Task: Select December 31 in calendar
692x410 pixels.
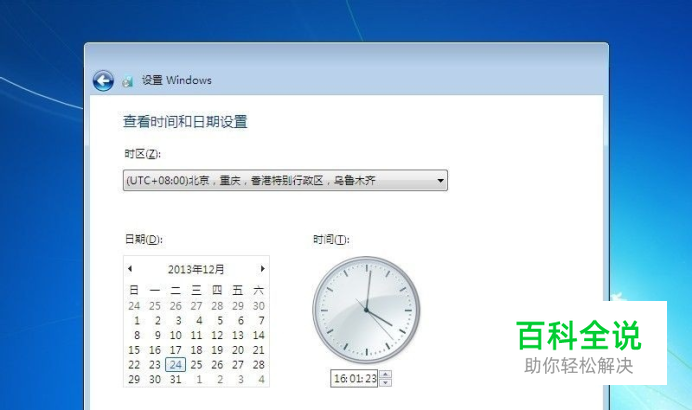Action: [x=176, y=379]
